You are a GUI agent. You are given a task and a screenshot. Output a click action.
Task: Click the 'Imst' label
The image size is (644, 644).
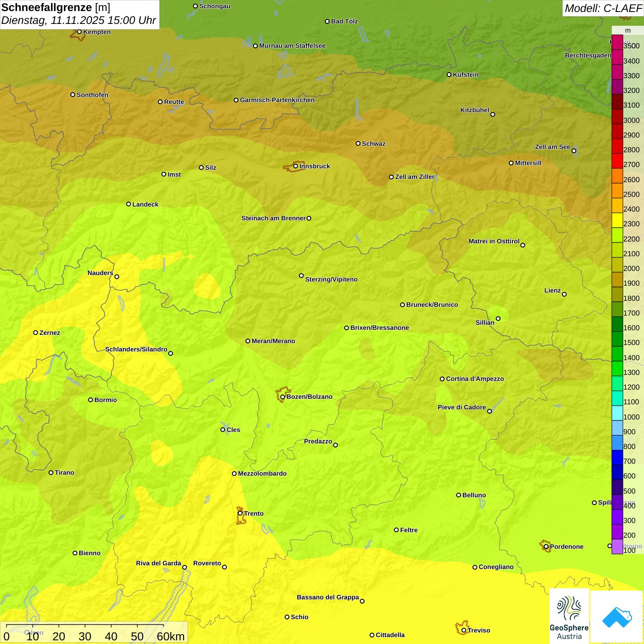coord(174,174)
